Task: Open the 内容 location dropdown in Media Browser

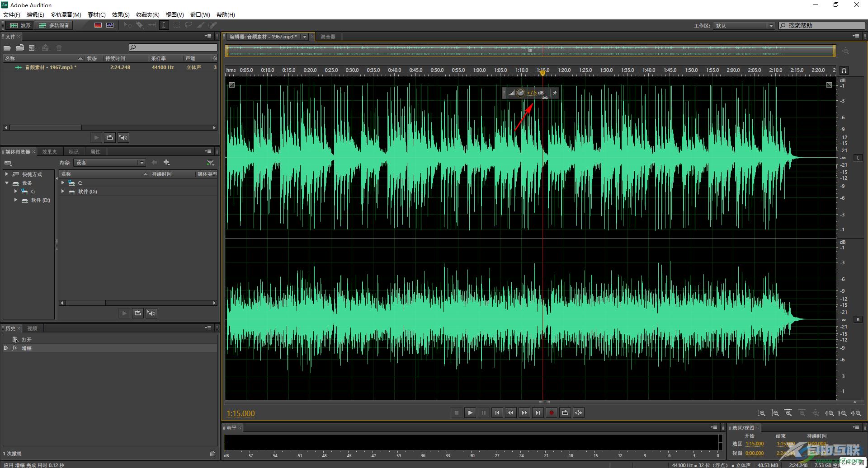Action: point(110,163)
